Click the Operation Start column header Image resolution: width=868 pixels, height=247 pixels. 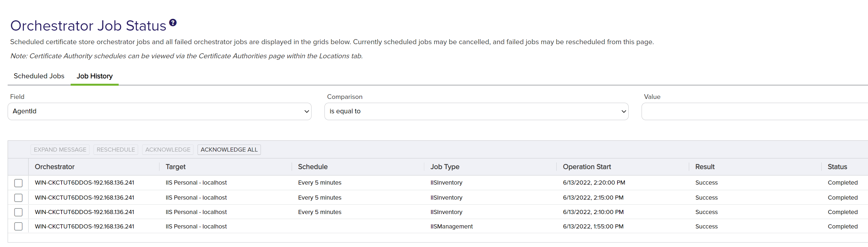click(587, 167)
